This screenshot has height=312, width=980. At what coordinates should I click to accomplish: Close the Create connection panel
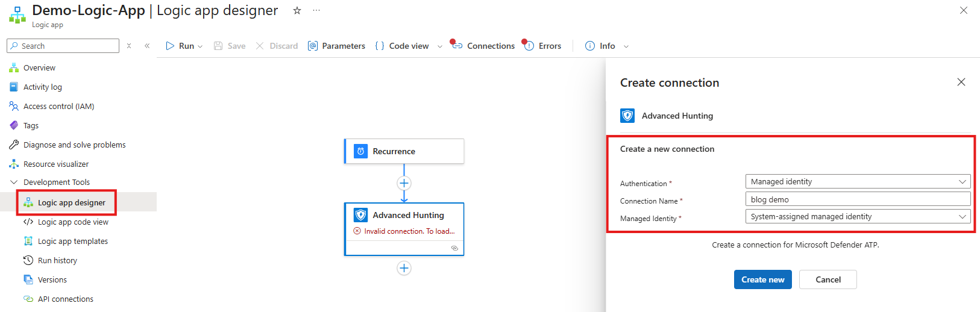point(961,83)
